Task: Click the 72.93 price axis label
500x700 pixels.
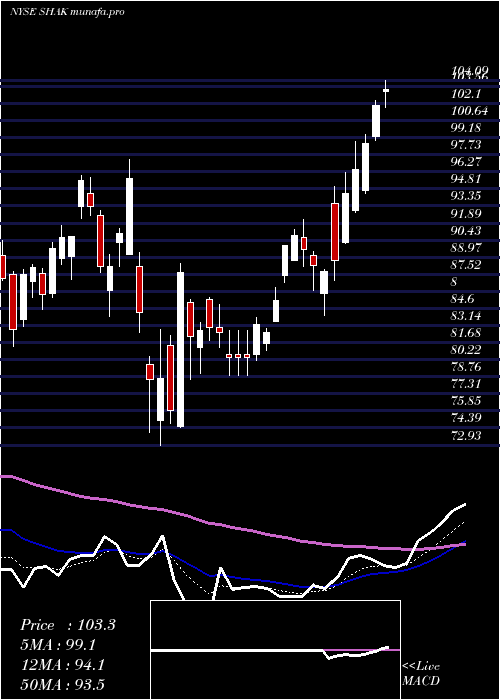Action: (x=466, y=435)
